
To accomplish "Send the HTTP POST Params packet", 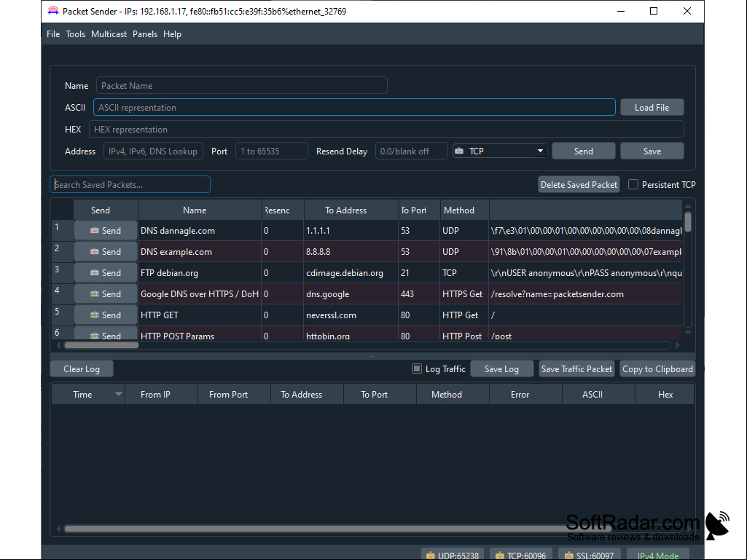I will click(106, 334).
